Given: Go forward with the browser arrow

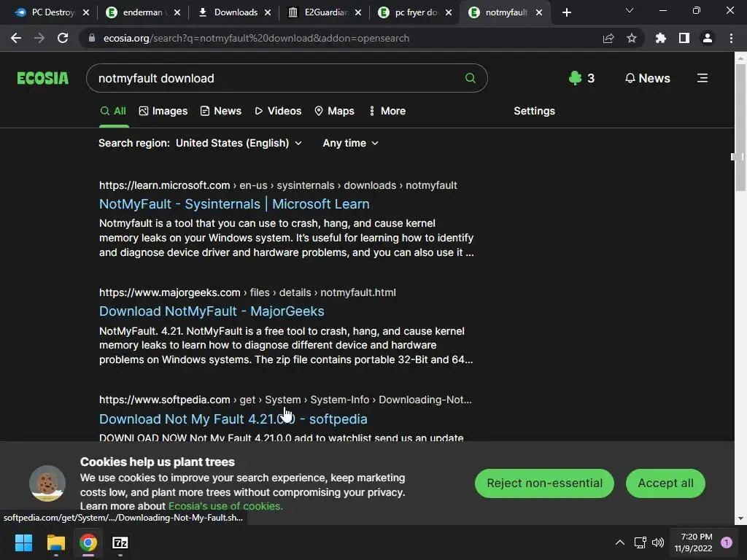Looking at the screenshot, I should 39,38.
